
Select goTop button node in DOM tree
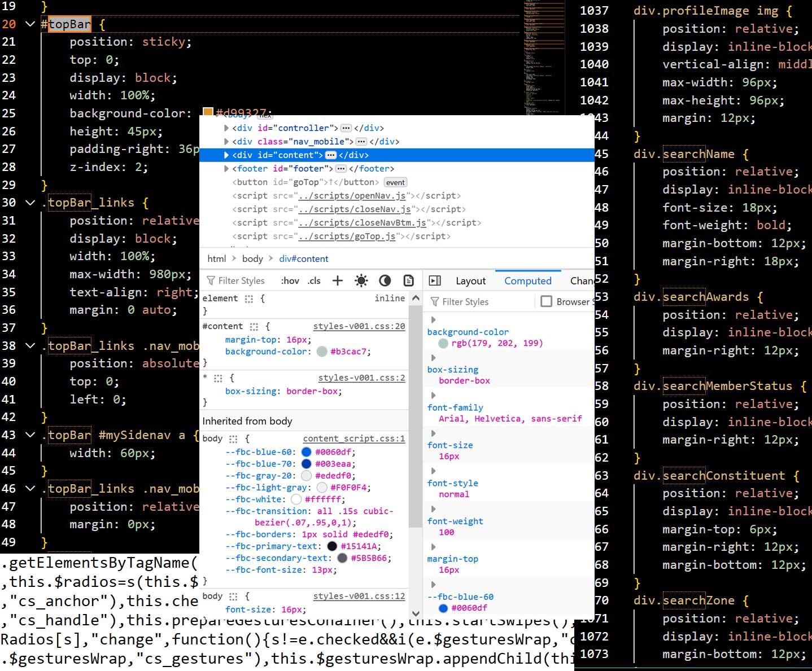click(x=305, y=182)
